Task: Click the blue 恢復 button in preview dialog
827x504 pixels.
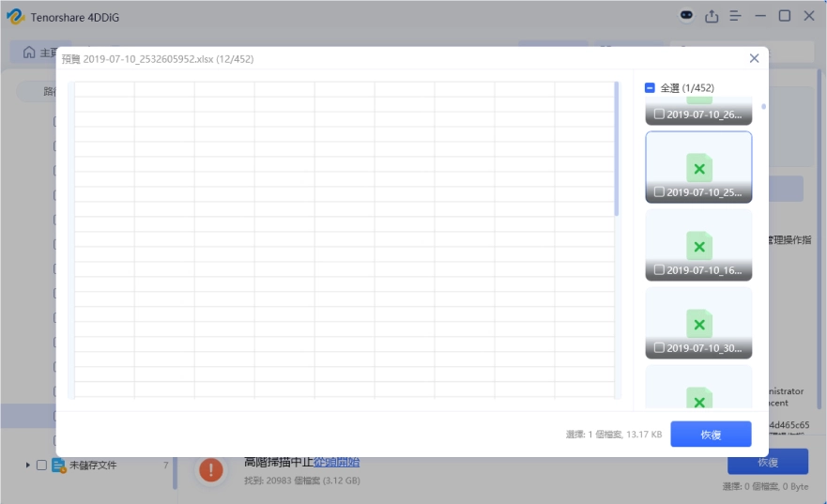Action: coord(711,434)
